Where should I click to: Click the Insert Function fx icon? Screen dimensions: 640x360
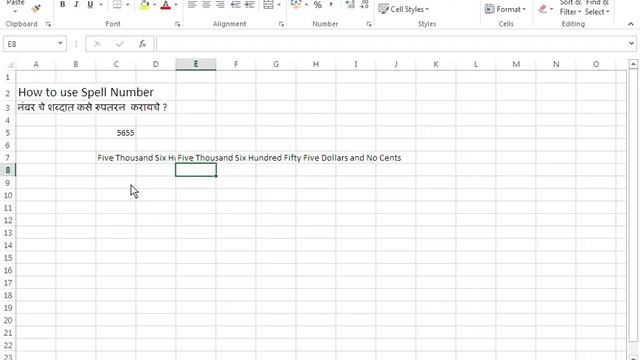142,44
